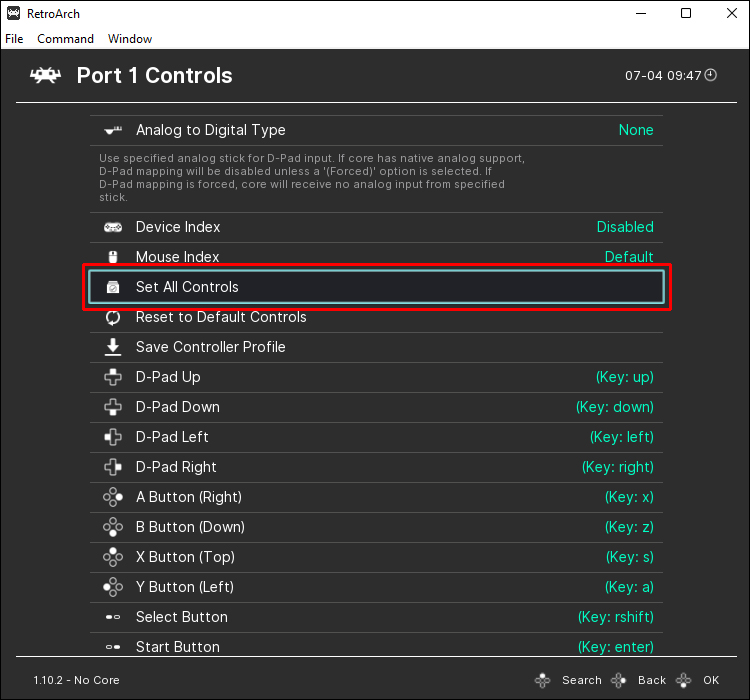The width and height of the screenshot is (750, 700).
Task: Click the Search gamepad hint icon
Action: tap(542, 680)
